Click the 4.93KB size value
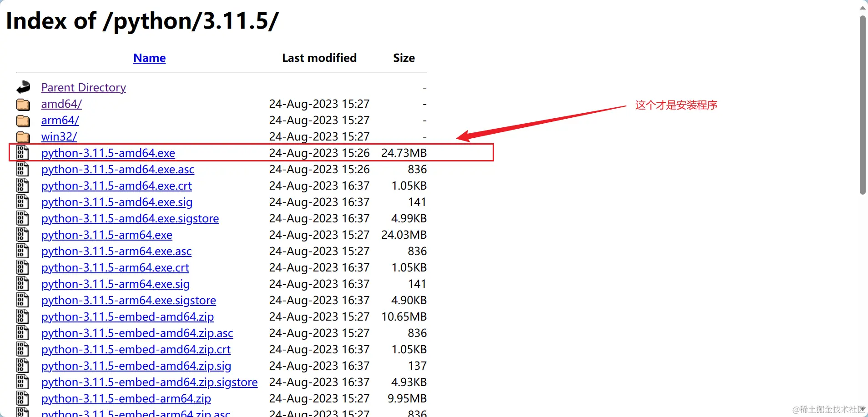 pos(409,382)
